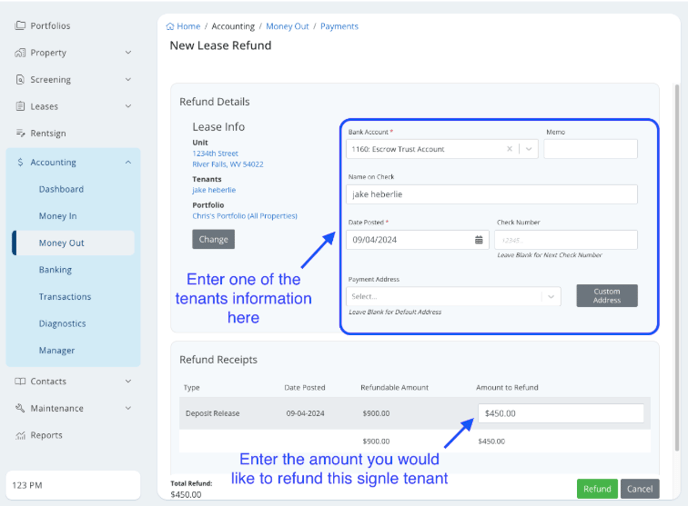Select Money In from Accounting menu
Viewport: 688px width, 506px height.
point(58,216)
